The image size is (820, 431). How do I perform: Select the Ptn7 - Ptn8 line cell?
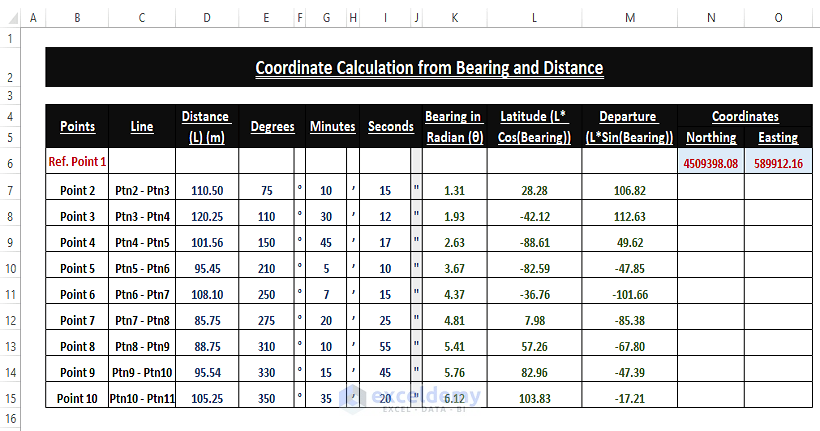(x=142, y=321)
